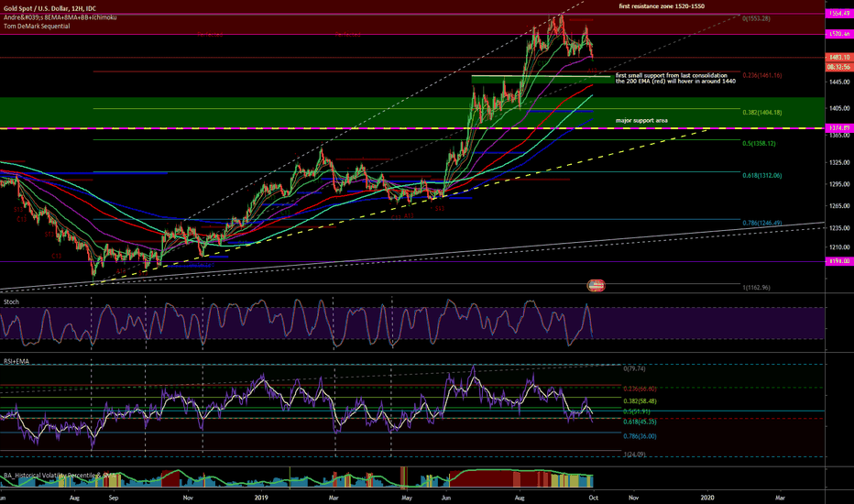Click the May label on time axis

[x=406, y=498]
